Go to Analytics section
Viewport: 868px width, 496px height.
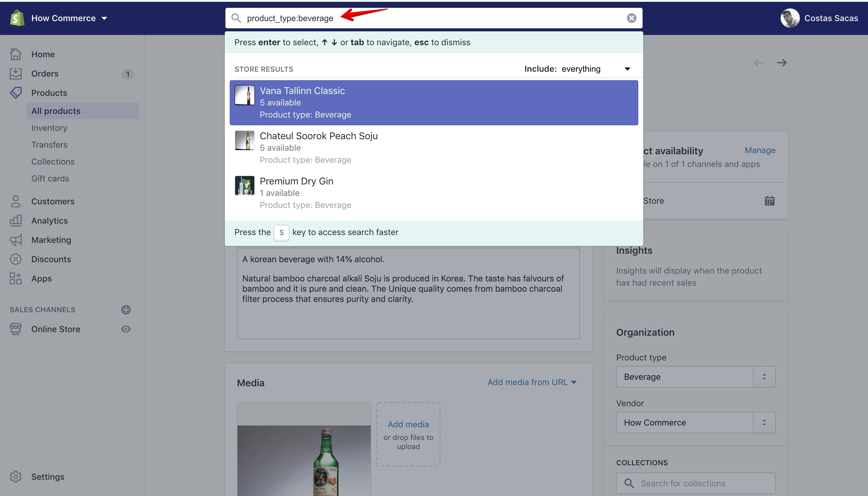pyautogui.click(x=49, y=221)
